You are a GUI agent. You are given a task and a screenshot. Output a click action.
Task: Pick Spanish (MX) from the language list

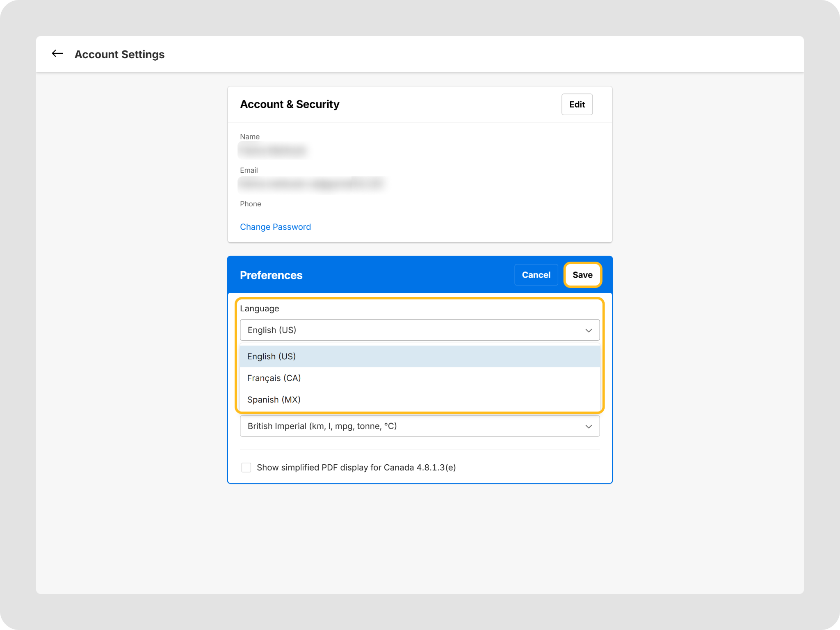tap(274, 399)
